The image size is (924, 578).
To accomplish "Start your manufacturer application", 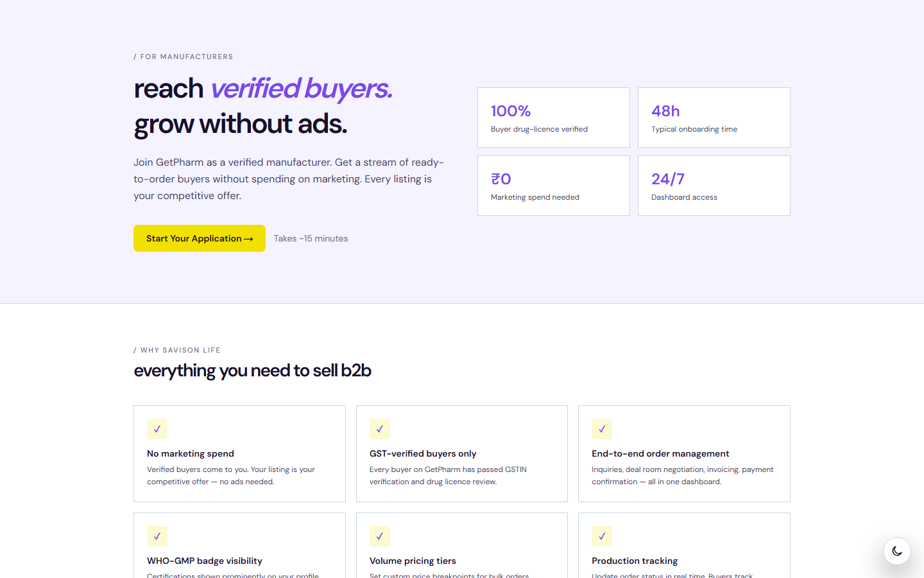I will pos(200,238).
